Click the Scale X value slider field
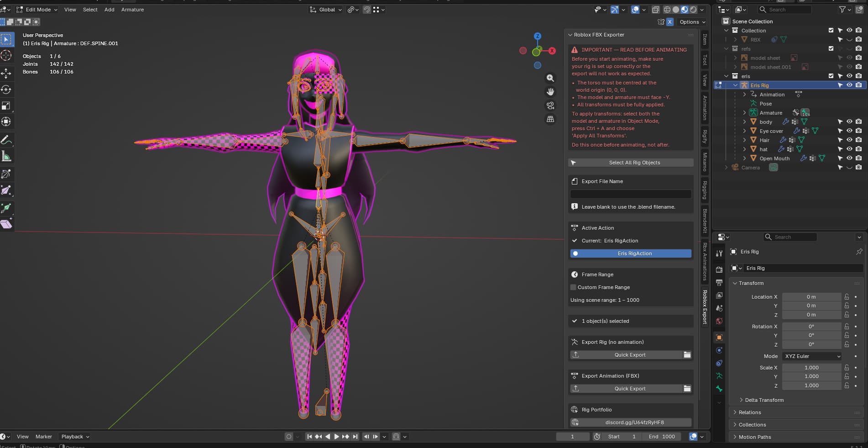The image size is (868, 448). 811,368
